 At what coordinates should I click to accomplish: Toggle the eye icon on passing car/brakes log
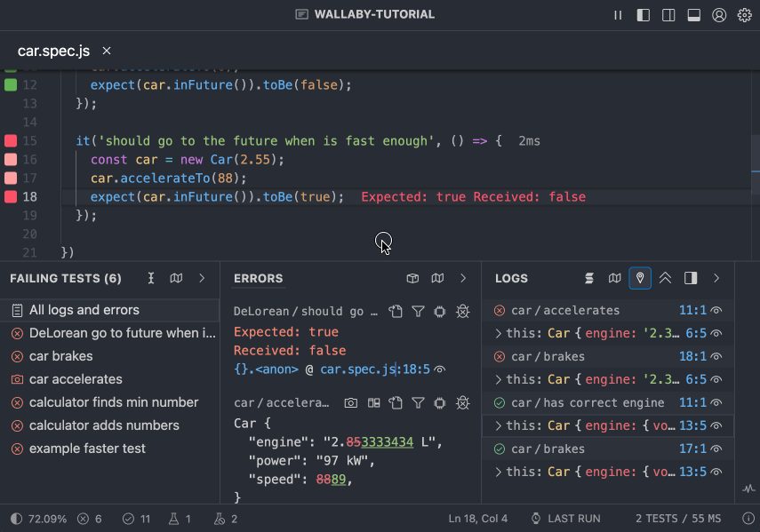coord(716,449)
